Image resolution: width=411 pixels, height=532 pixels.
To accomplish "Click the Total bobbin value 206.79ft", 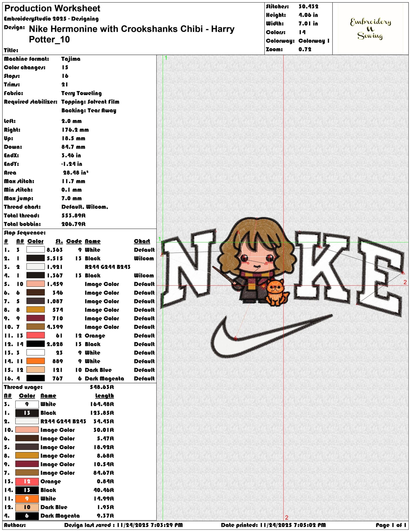I will (x=73, y=224).
